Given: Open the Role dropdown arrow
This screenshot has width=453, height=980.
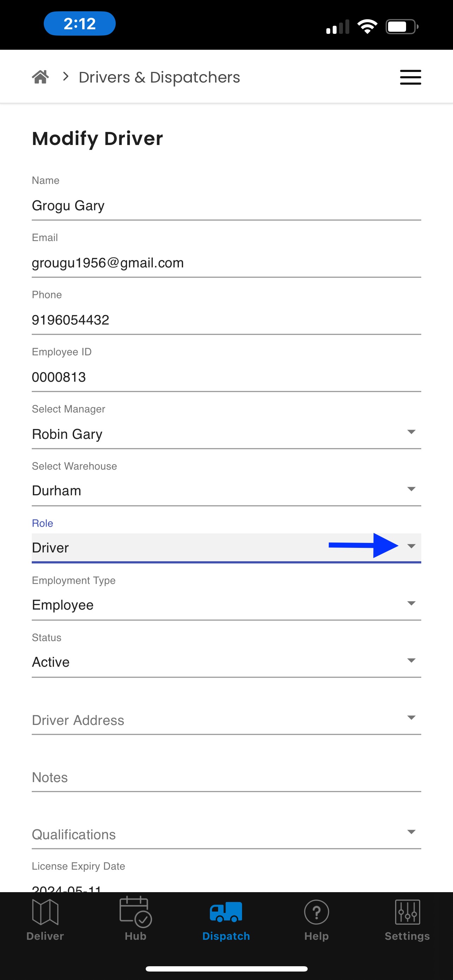Looking at the screenshot, I should click(x=411, y=546).
